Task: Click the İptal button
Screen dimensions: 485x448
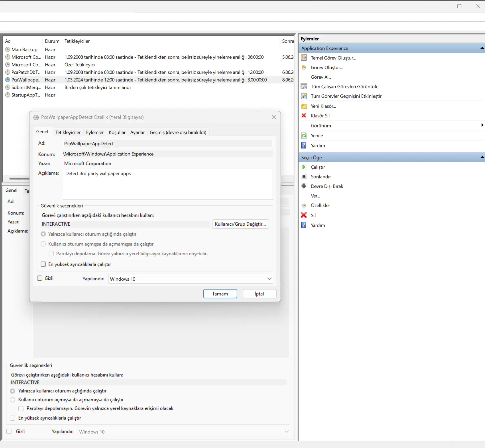Action: 259,294
